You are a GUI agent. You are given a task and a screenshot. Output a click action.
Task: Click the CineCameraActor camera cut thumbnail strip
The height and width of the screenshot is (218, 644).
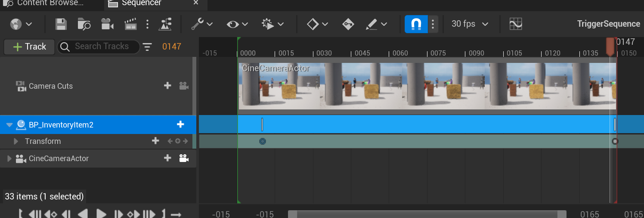[x=427, y=86]
